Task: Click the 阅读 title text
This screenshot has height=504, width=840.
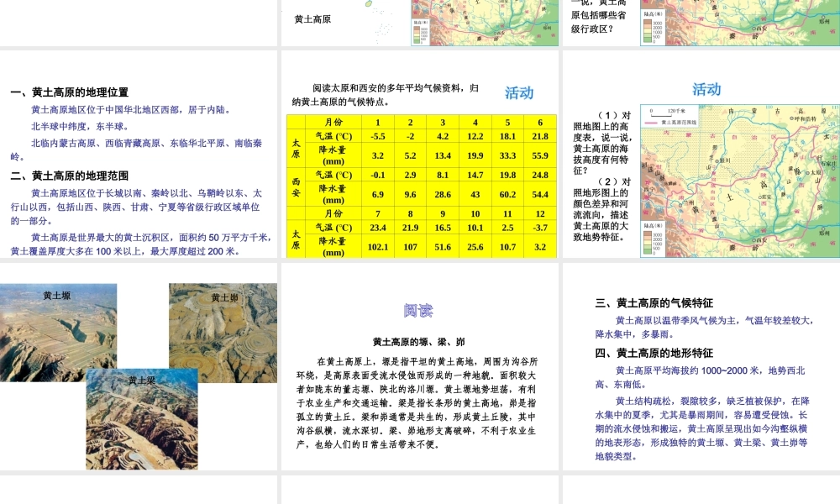Action: coord(418,310)
